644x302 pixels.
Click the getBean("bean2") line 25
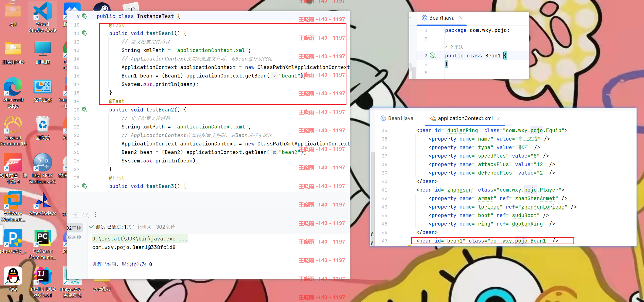click(x=214, y=152)
